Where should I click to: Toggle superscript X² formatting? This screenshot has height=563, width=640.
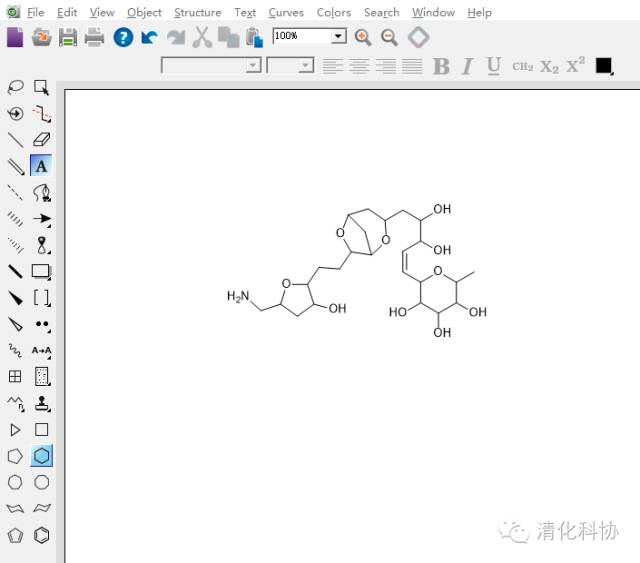point(576,65)
